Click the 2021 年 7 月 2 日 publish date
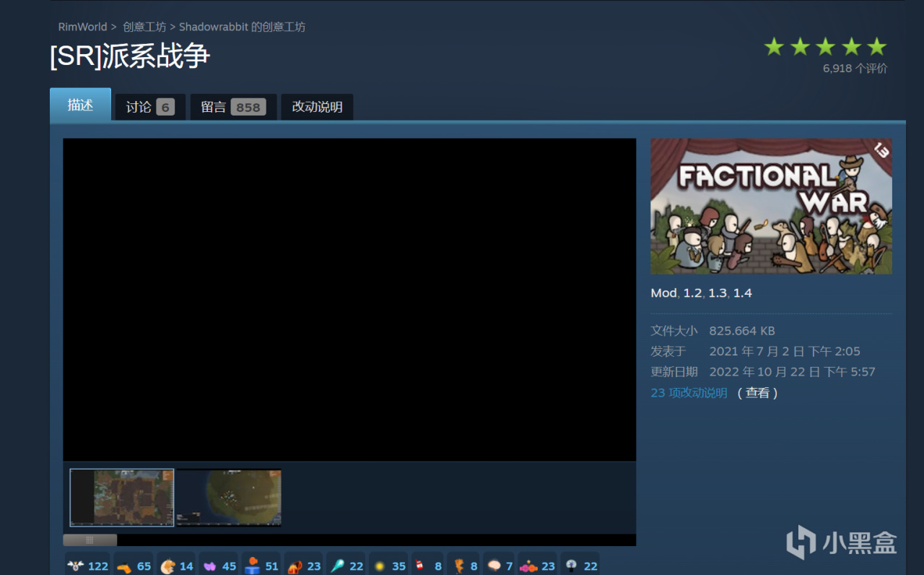Image resolution: width=924 pixels, height=575 pixels. coord(785,352)
